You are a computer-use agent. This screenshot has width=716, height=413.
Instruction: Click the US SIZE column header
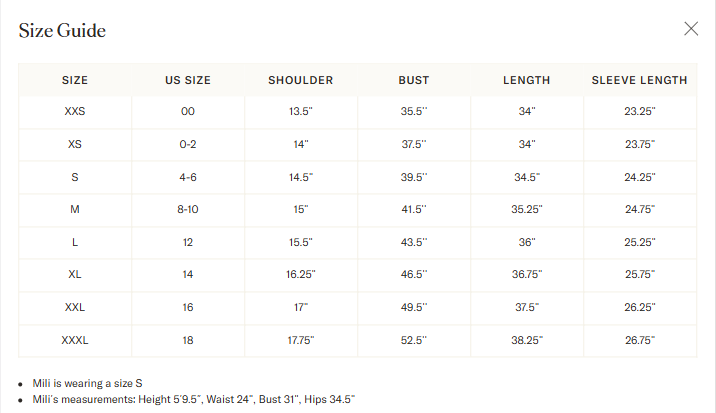point(187,80)
